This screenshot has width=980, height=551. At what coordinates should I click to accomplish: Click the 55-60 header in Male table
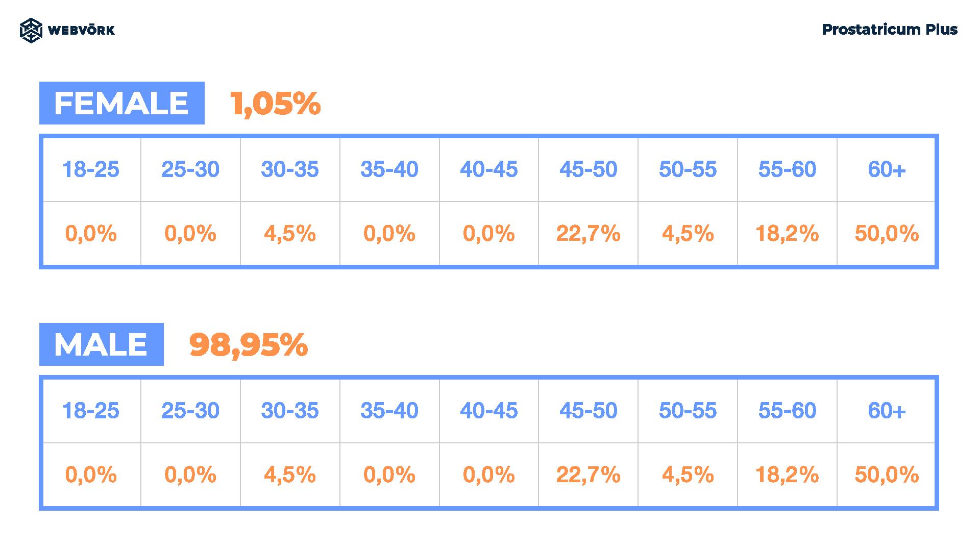[787, 411]
